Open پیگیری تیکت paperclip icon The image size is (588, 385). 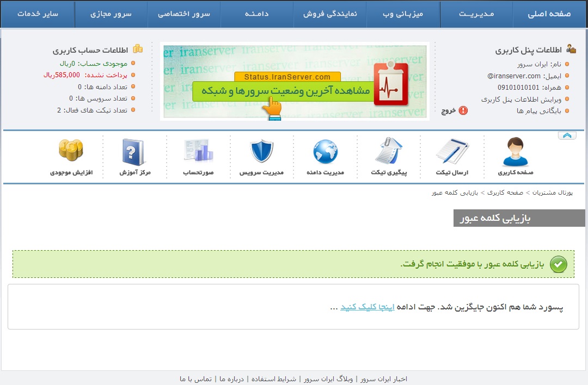(x=389, y=151)
